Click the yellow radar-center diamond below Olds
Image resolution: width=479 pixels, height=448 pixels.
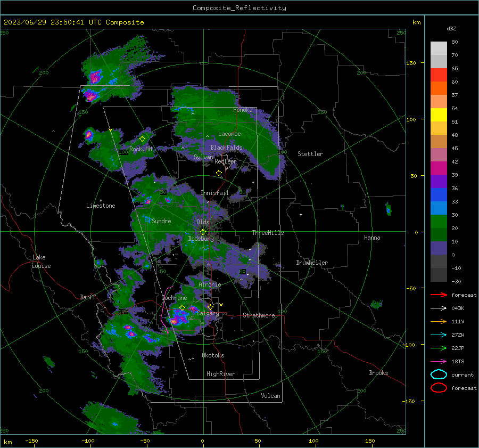203,232
